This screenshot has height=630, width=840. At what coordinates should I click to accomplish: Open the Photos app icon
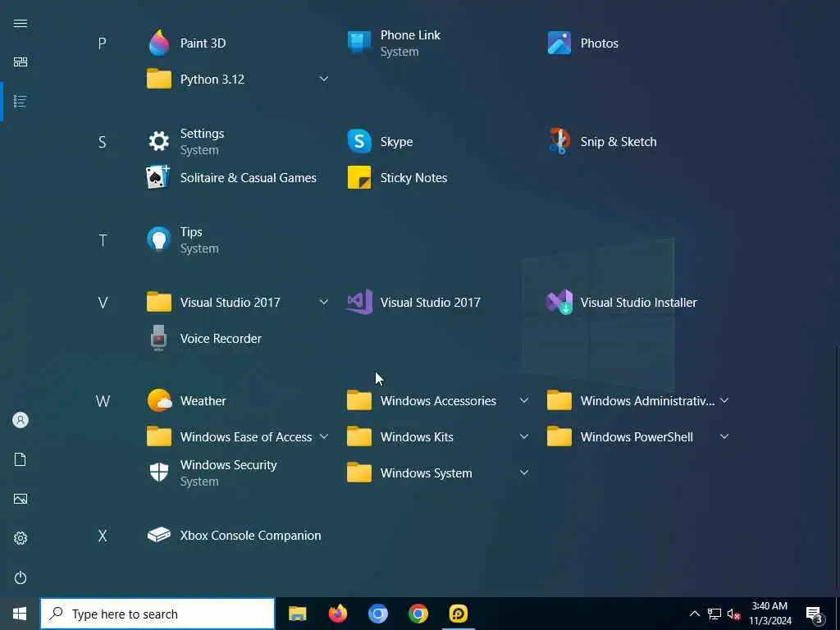pos(559,43)
